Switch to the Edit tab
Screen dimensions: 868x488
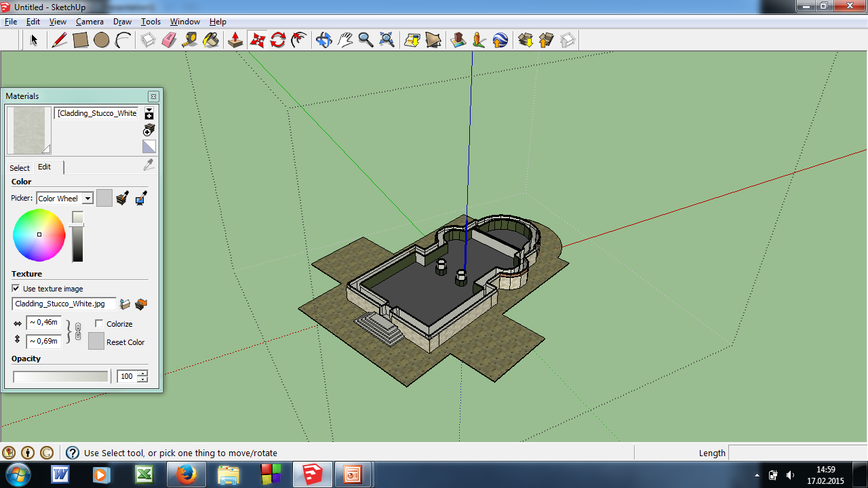44,167
